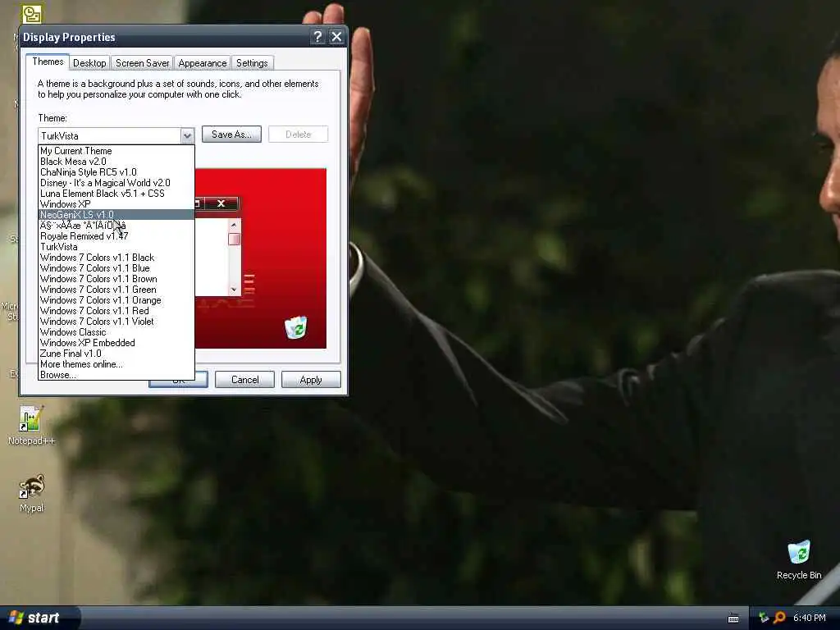Select NeoGeniX LS v1.0 theme
Image resolution: width=840 pixels, height=630 pixels.
tap(116, 215)
